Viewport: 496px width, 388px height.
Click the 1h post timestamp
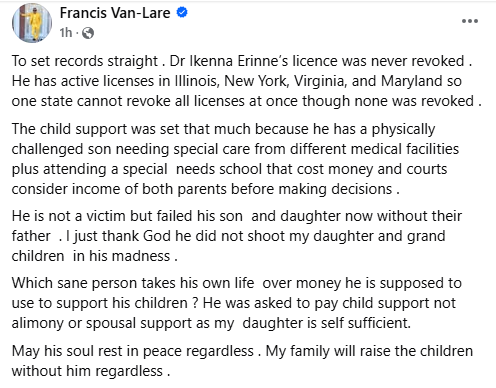coord(66,33)
